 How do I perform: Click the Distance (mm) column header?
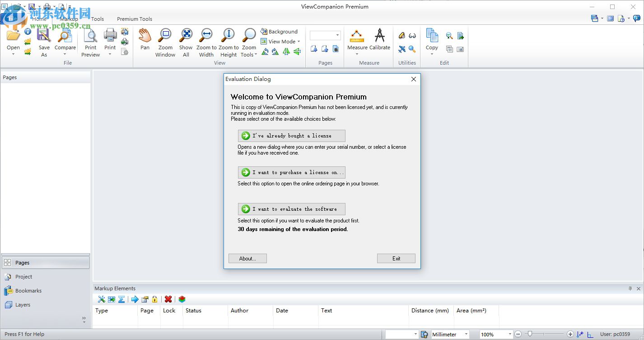tap(431, 311)
